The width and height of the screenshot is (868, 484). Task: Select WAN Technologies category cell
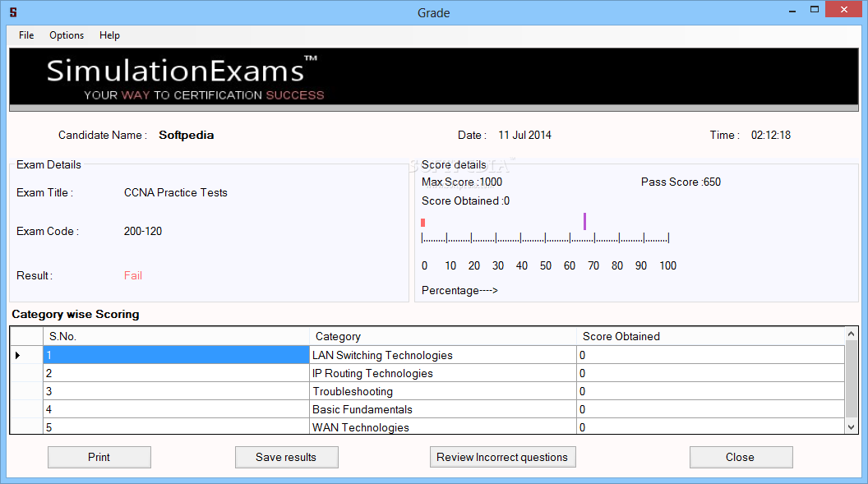pyautogui.click(x=443, y=426)
